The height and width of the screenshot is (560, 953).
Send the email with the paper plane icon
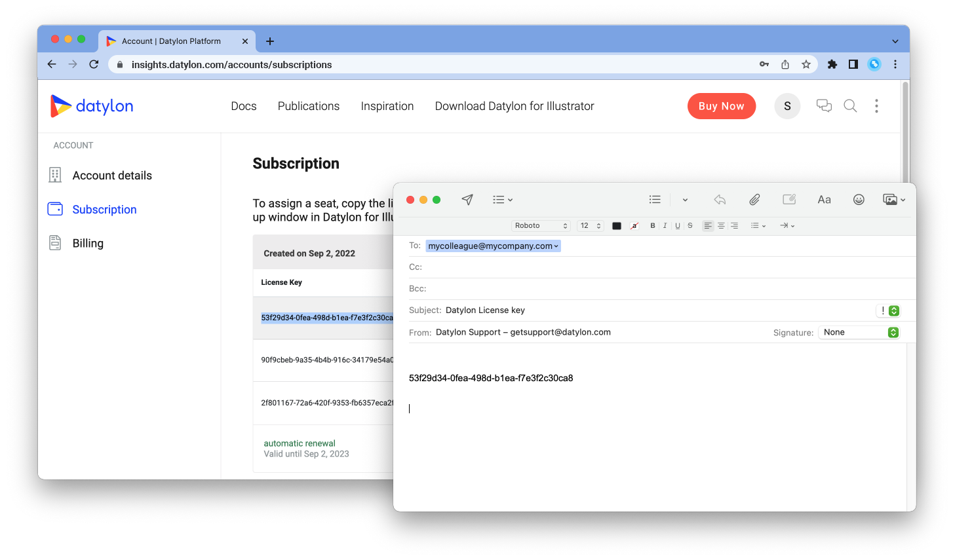coord(467,200)
